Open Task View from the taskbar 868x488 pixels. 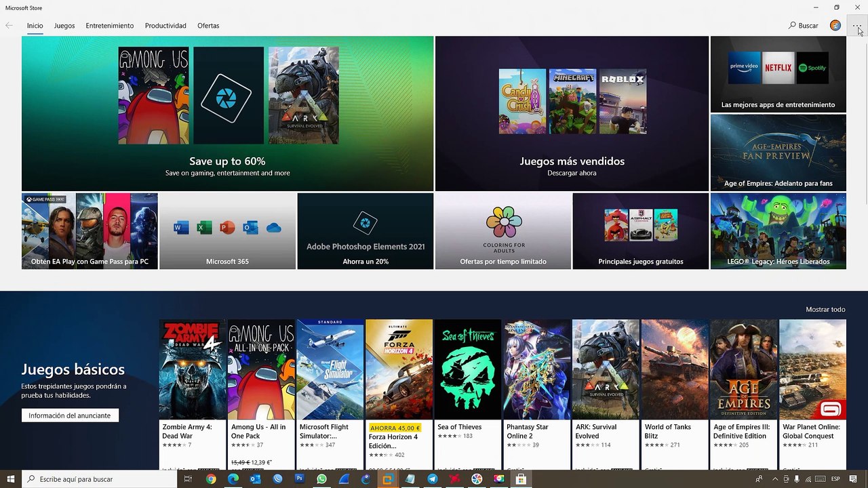coord(189,479)
